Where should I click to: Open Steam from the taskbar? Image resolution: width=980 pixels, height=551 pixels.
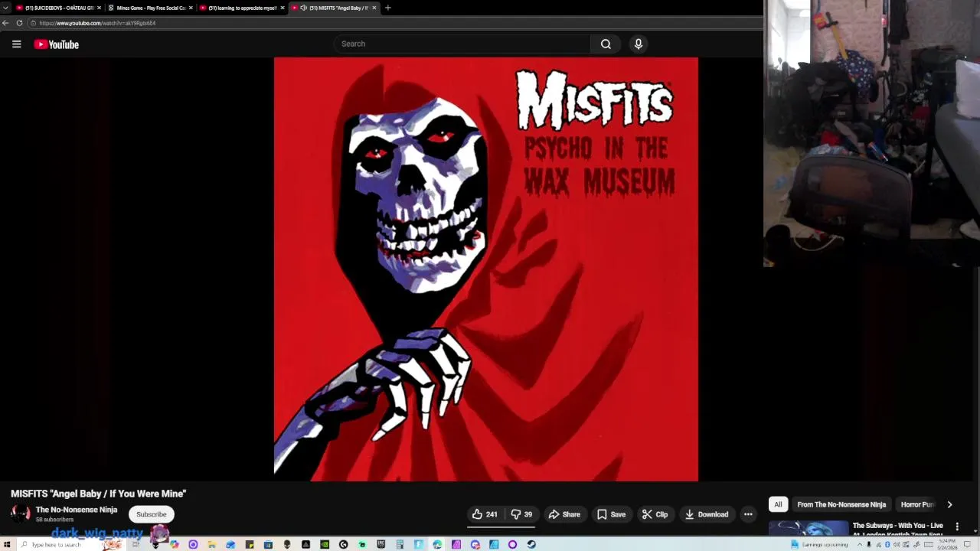(531, 544)
